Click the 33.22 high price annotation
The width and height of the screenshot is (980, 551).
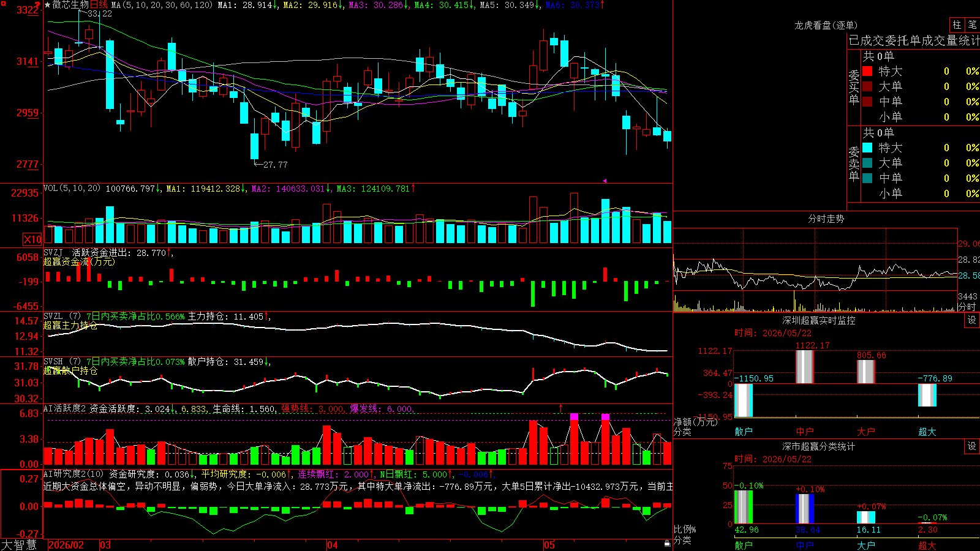100,13
